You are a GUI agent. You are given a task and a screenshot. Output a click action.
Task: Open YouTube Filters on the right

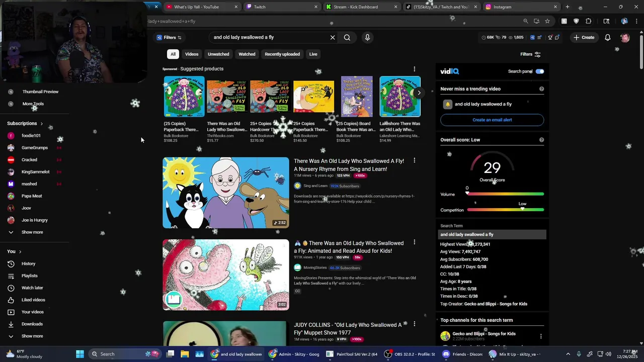(530, 54)
